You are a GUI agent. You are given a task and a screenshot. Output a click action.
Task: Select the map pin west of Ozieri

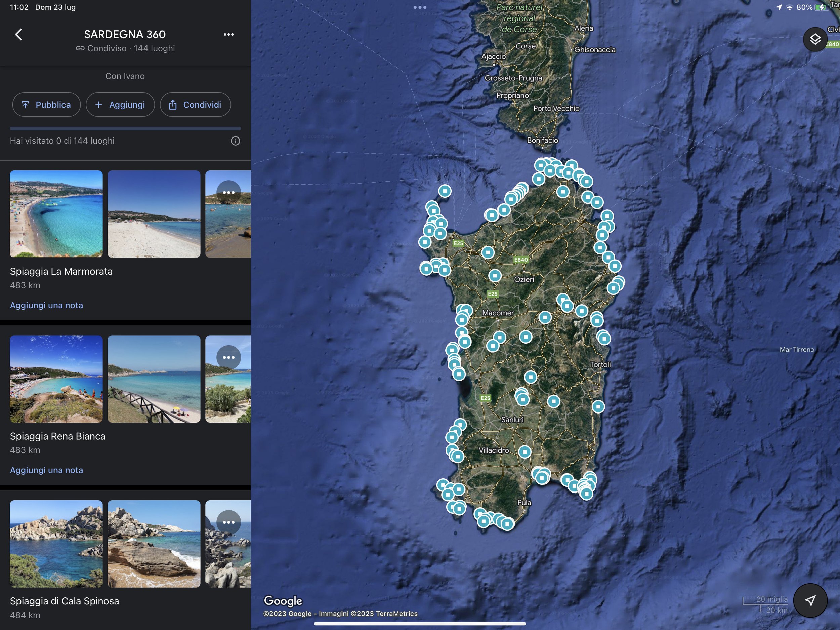(x=495, y=275)
